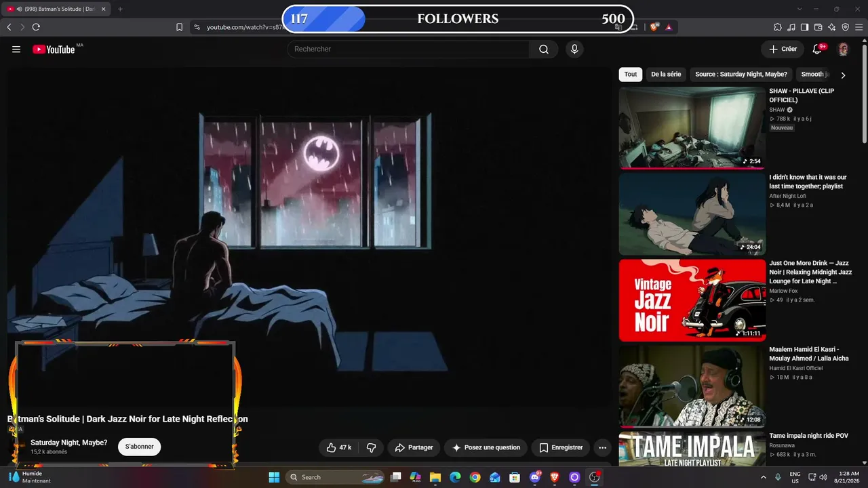Open Saturday Night, Maybe? channel link
Viewport: 868px width, 488px height.
pyautogui.click(x=68, y=443)
